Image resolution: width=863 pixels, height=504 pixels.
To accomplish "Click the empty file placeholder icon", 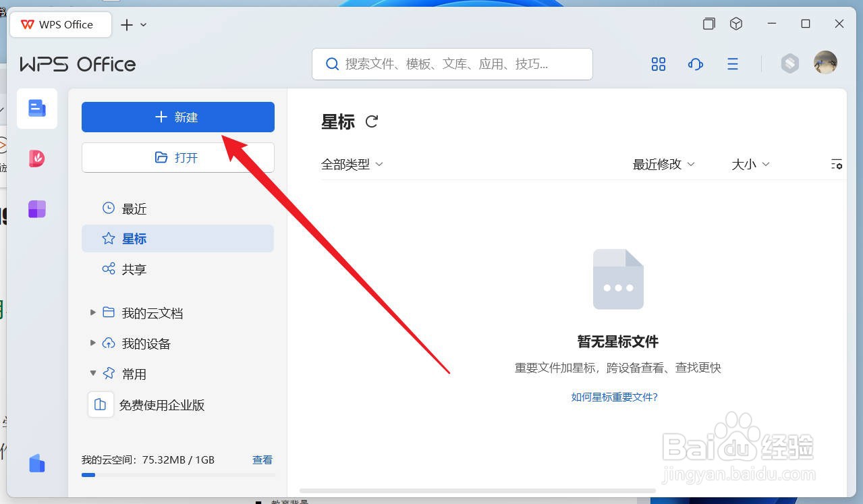I will pos(618,279).
